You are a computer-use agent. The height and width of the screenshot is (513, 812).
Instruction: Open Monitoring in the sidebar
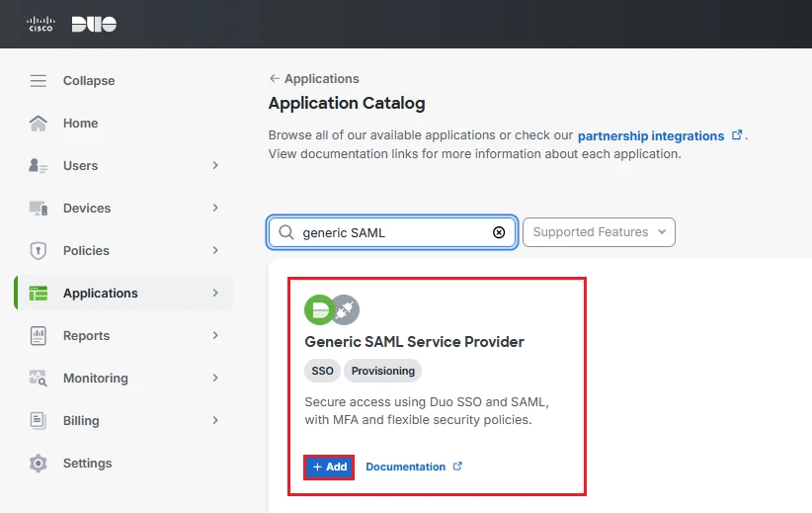tap(96, 379)
